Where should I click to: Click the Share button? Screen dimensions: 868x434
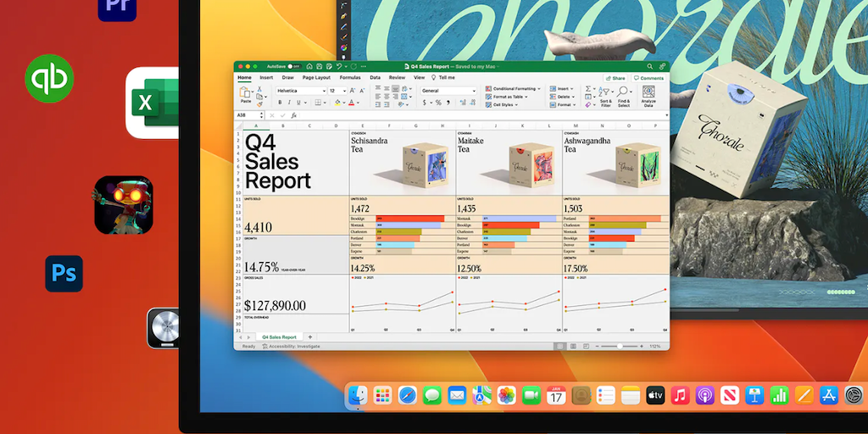pos(615,78)
